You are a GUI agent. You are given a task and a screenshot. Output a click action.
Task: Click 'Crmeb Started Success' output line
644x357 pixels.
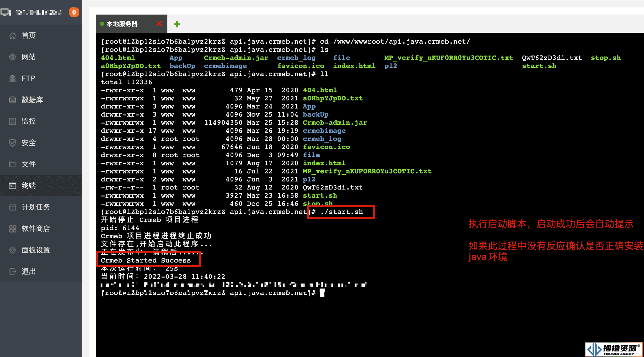click(x=146, y=260)
